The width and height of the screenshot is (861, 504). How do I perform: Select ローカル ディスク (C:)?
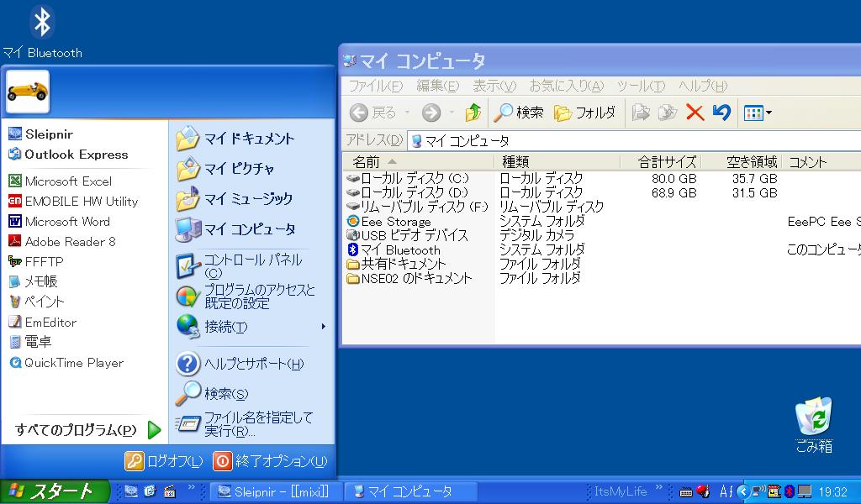(408, 178)
